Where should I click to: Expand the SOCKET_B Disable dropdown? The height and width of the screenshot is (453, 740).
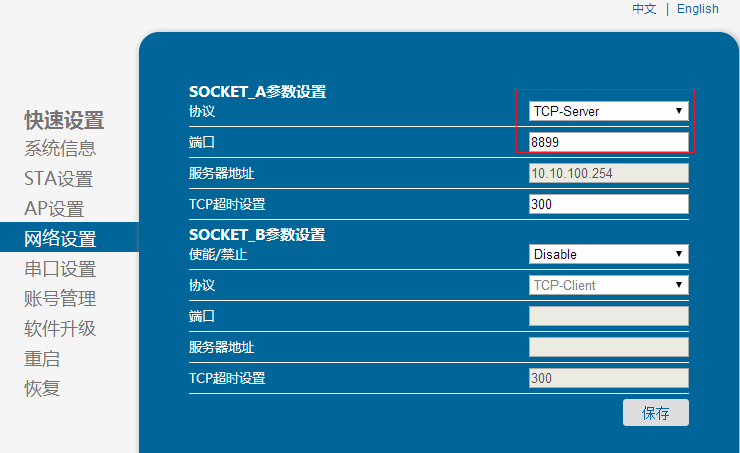click(608, 254)
